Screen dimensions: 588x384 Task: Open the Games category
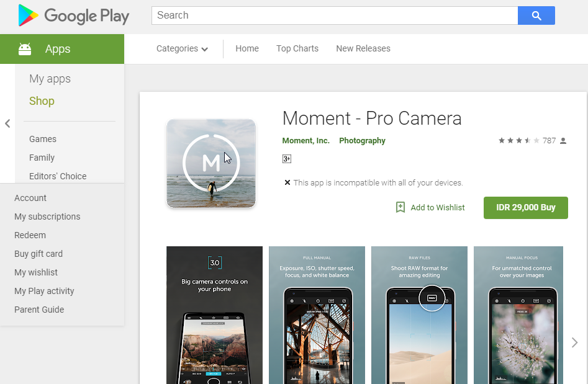tap(43, 139)
